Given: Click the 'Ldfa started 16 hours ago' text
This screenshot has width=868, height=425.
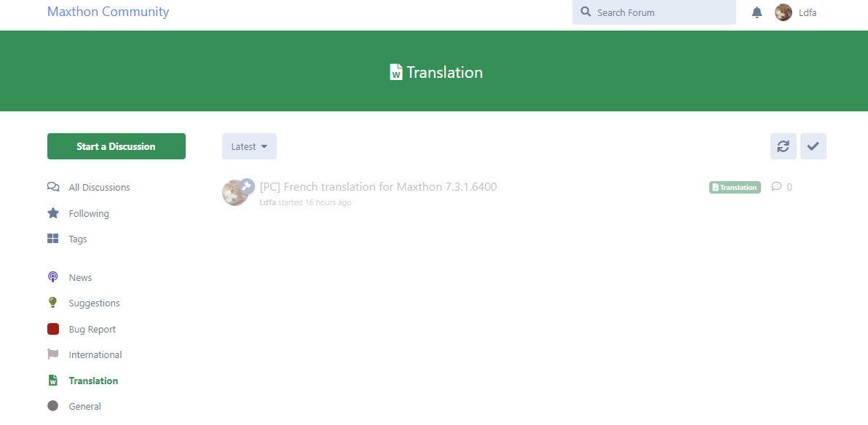Looking at the screenshot, I should (306, 202).
